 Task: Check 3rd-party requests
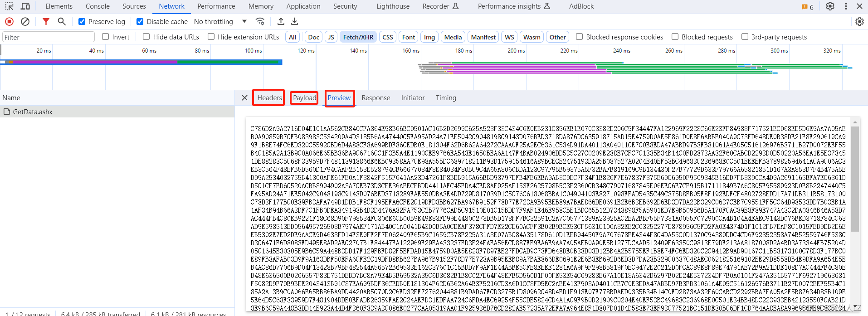(745, 37)
